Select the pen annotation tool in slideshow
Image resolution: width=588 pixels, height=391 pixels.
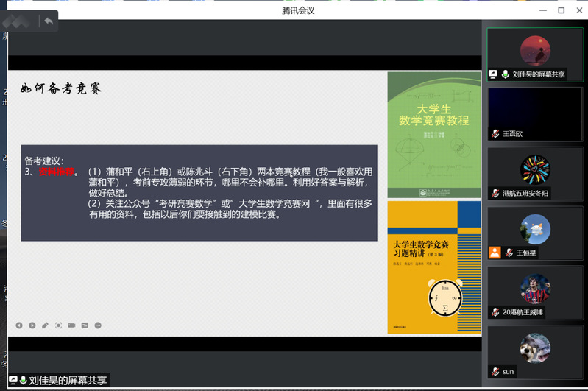tap(45, 325)
